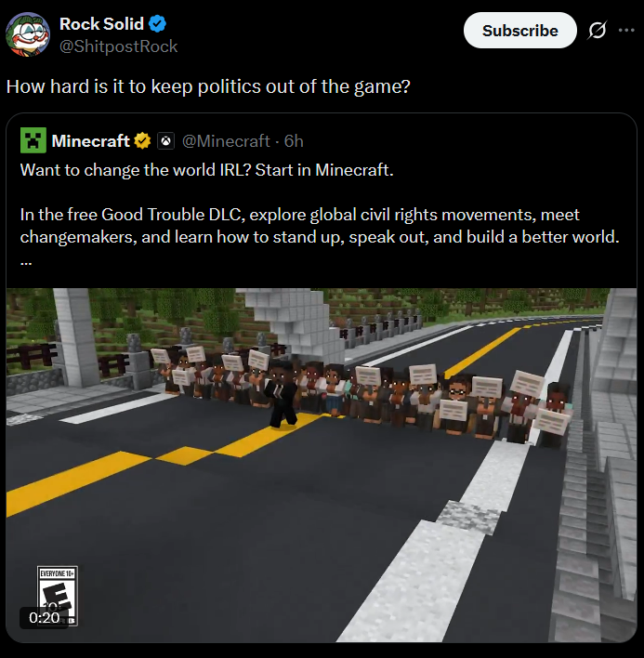Click the Xbox affiliate badge icon
This screenshot has width=644, height=658.
(x=165, y=141)
